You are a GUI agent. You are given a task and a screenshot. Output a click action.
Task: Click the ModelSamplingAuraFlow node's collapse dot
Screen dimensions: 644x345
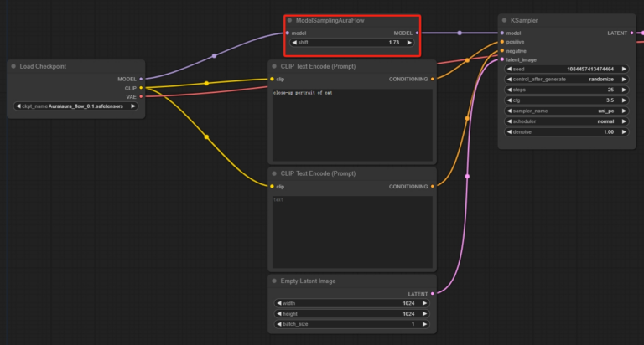pos(289,20)
